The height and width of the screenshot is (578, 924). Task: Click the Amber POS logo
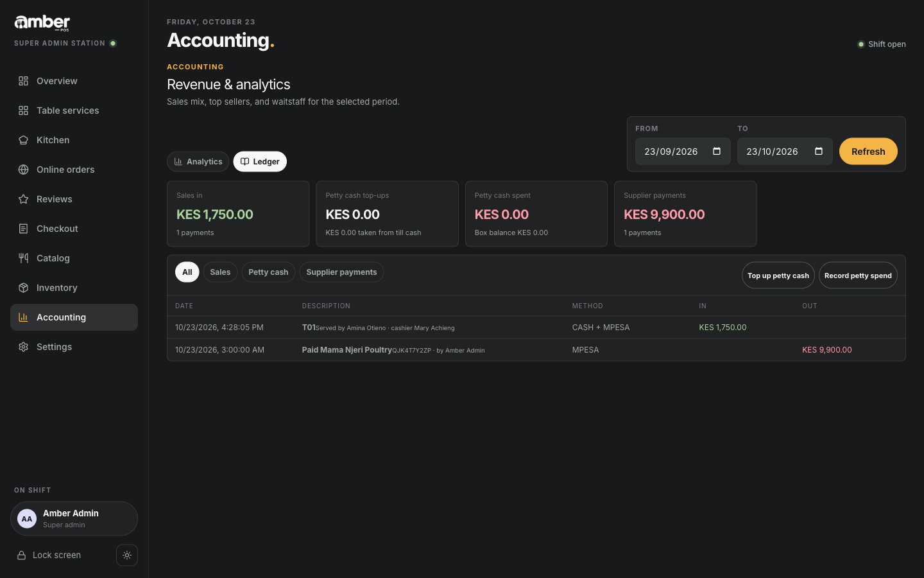coord(42,23)
